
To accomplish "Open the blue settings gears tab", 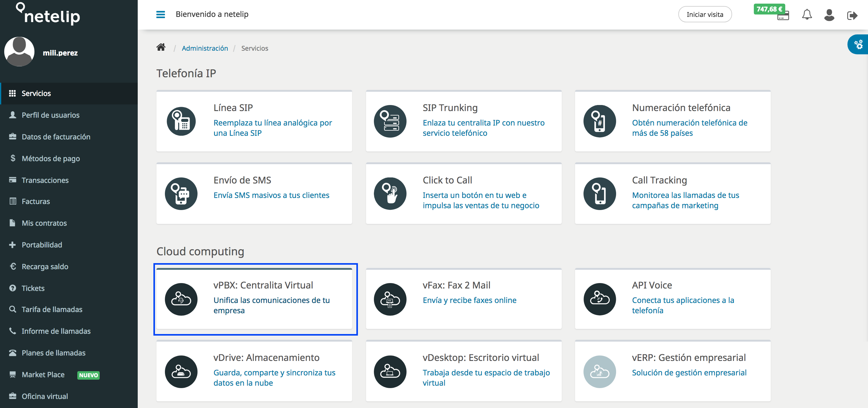I will coord(858,44).
